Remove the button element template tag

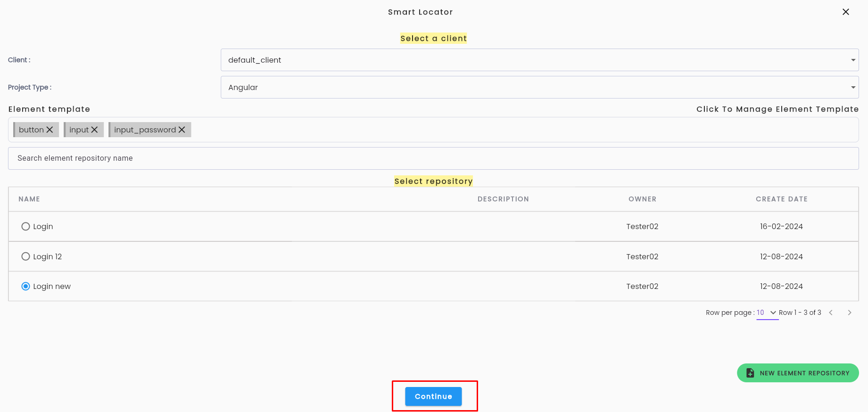(x=50, y=130)
